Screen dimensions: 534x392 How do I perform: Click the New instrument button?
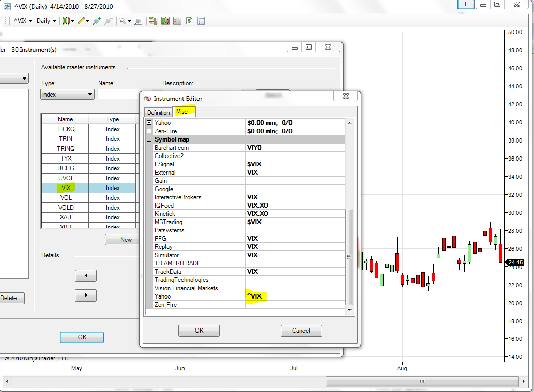(x=123, y=240)
